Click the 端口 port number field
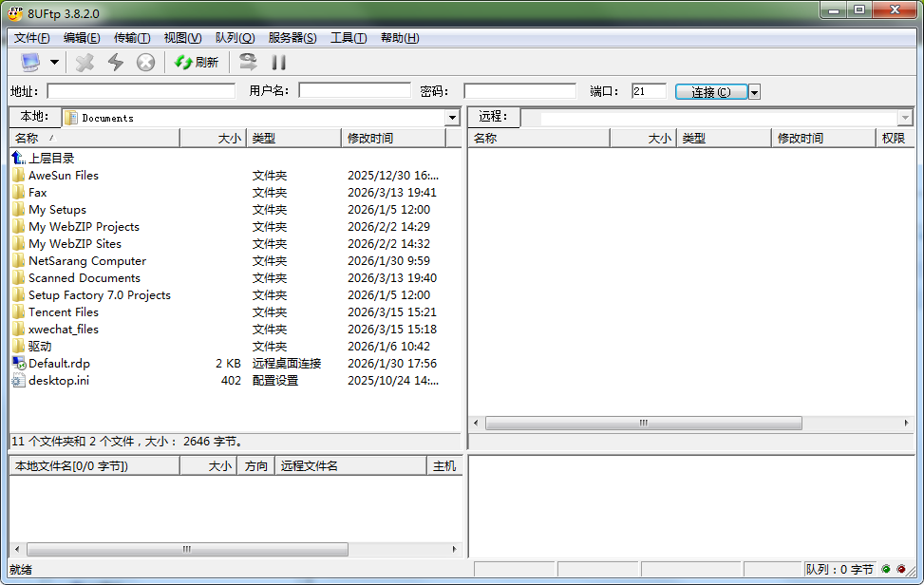 click(649, 91)
